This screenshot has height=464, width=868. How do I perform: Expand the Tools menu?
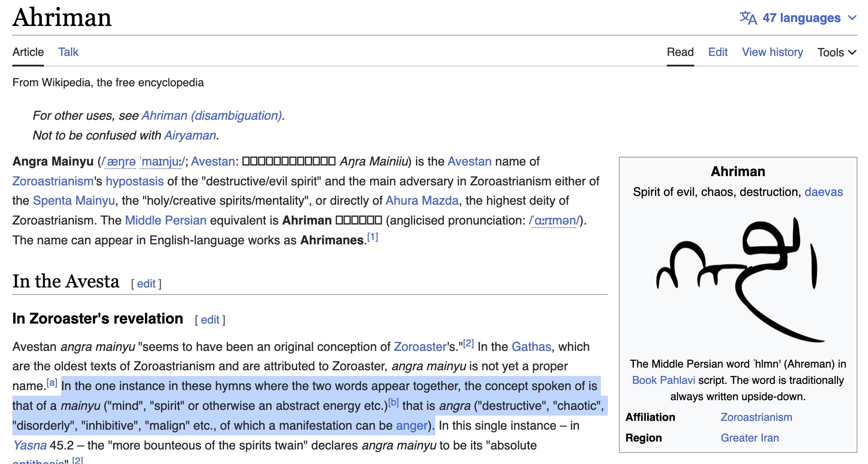(837, 52)
